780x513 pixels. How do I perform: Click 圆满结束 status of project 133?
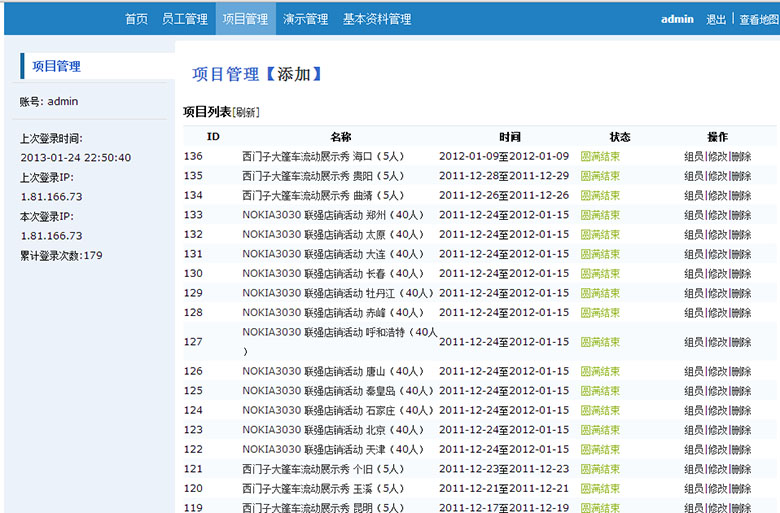[600, 215]
